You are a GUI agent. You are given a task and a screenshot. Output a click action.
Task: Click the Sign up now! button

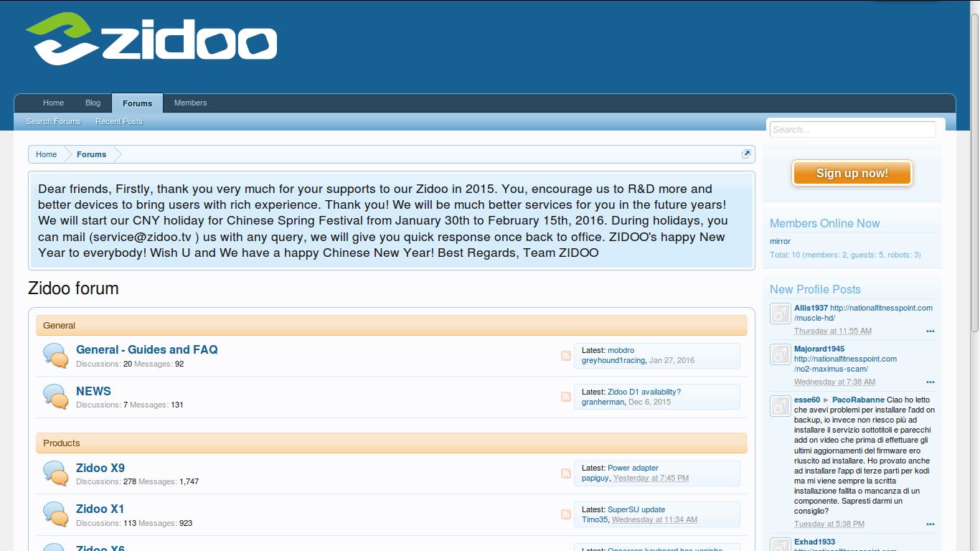click(x=852, y=173)
